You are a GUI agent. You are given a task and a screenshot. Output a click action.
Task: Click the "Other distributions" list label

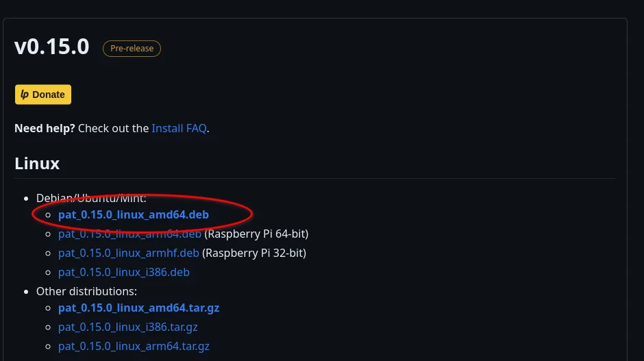tap(86, 291)
